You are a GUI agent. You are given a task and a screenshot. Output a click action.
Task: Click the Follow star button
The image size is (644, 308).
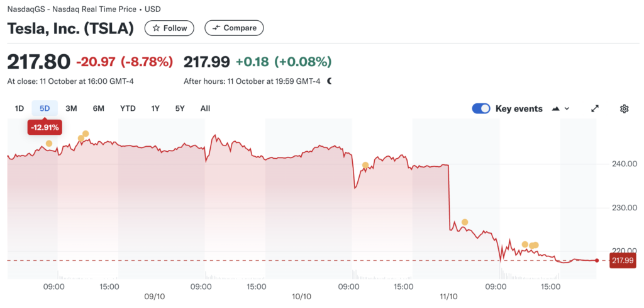[x=169, y=28]
